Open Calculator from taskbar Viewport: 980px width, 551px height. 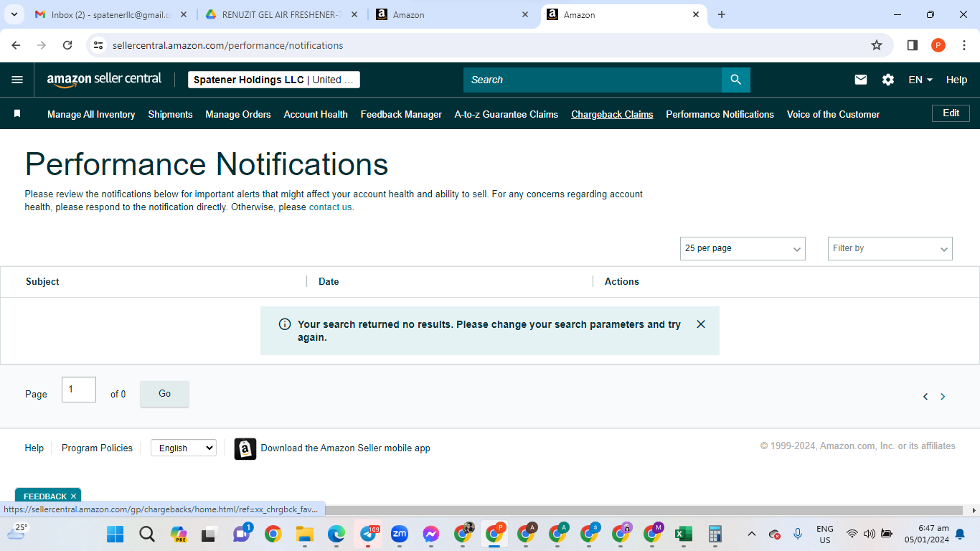click(715, 534)
